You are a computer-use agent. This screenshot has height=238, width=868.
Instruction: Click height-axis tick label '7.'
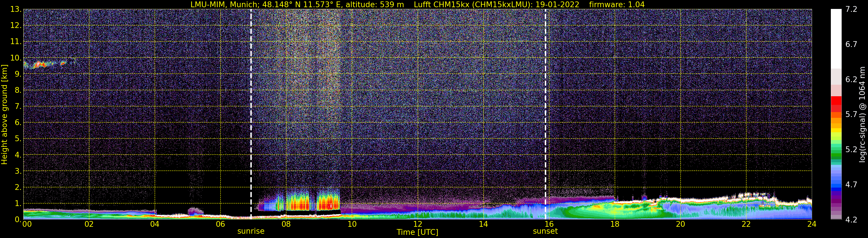point(18,106)
